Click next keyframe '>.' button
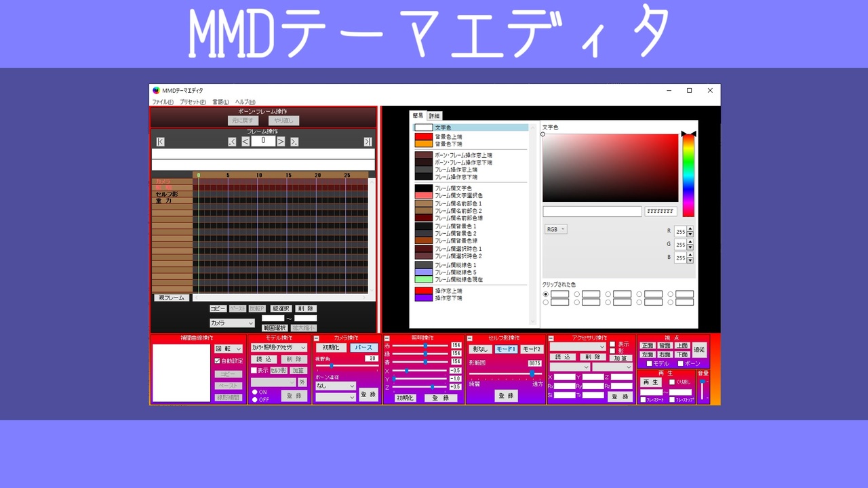 click(x=294, y=142)
